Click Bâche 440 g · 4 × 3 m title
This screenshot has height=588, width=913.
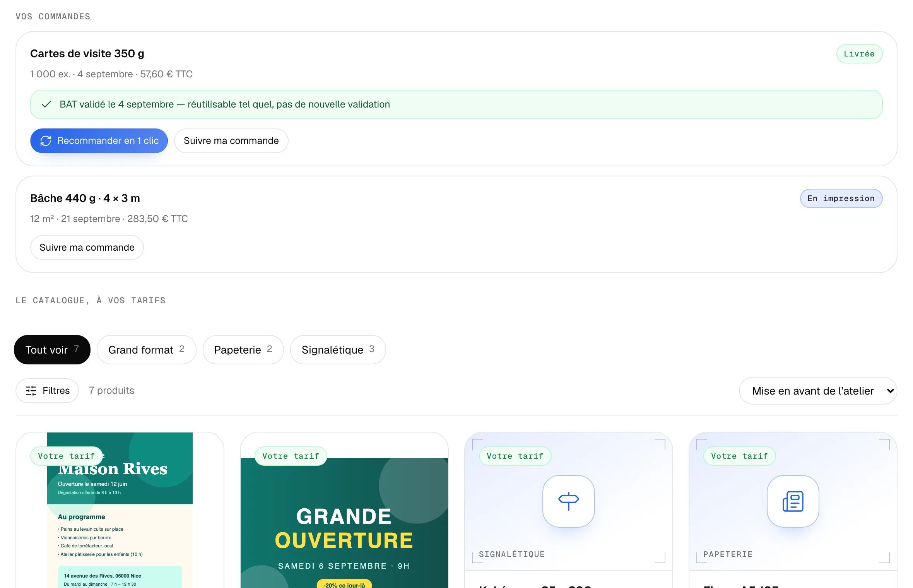[x=85, y=198]
